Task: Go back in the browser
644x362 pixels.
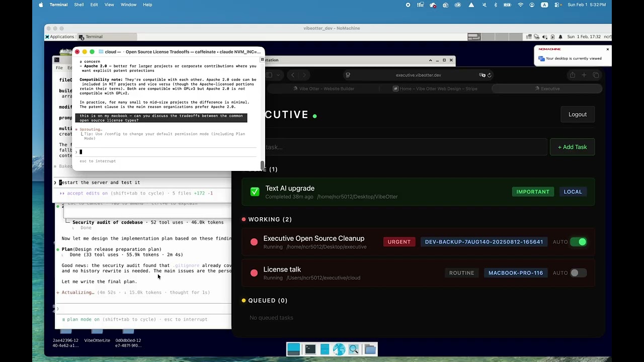Action: [x=293, y=75]
